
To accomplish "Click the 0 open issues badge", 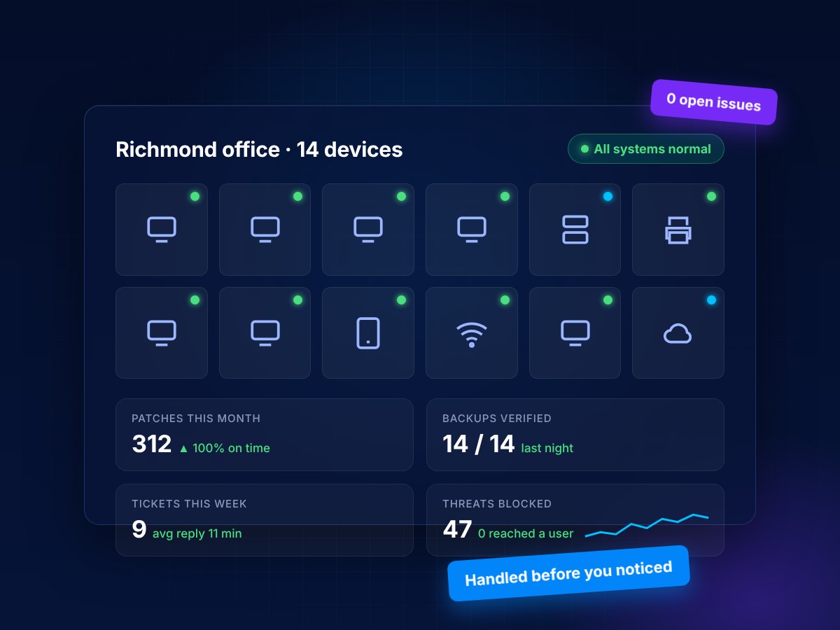I will (x=714, y=102).
